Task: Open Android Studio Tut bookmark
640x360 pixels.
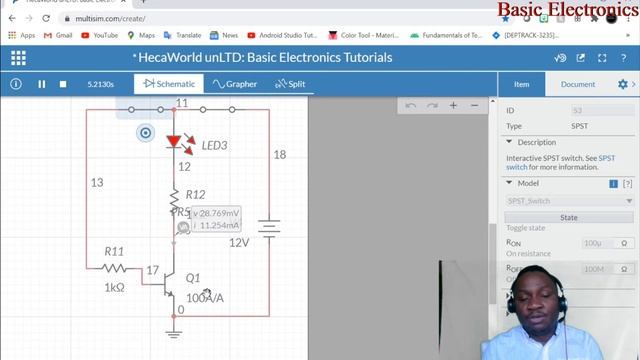Action: [282, 36]
